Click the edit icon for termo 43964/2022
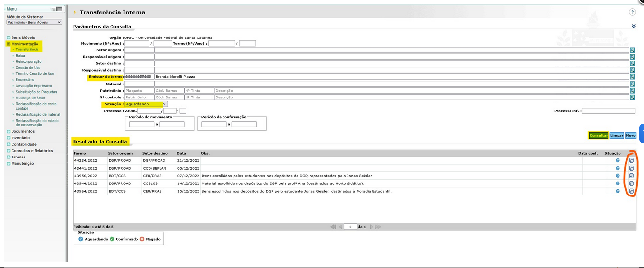 (x=632, y=191)
